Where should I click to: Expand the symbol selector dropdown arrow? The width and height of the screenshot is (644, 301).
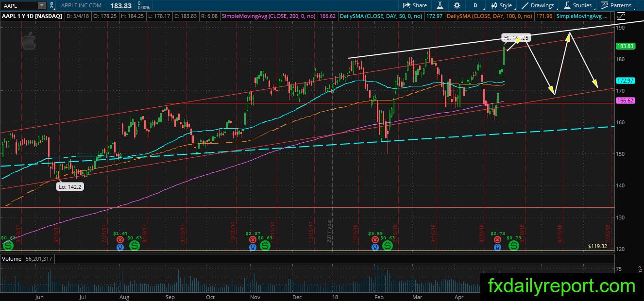(x=42, y=5)
